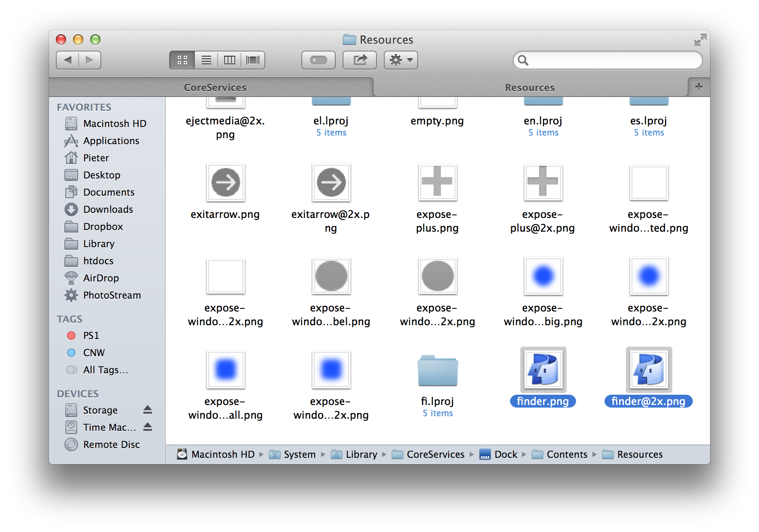The width and height of the screenshot is (759, 532).
Task: Go back with the left arrow button
Action: pyautogui.click(x=67, y=60)
